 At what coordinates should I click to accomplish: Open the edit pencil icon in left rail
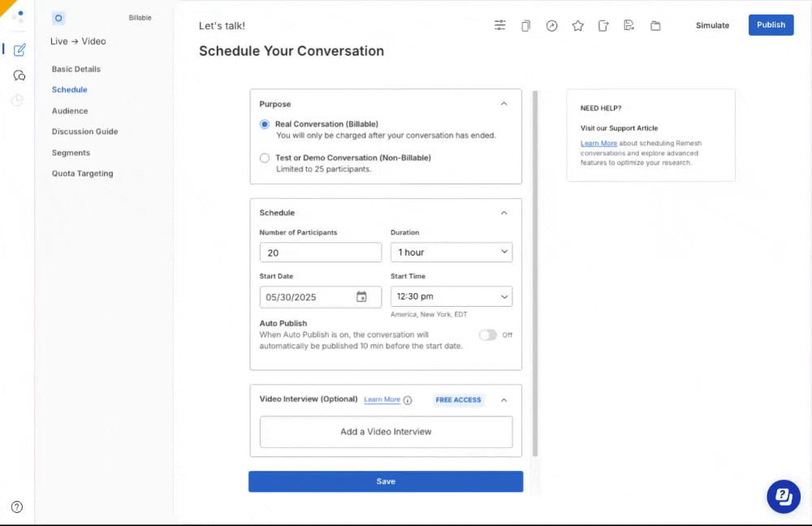click(19, 50)
